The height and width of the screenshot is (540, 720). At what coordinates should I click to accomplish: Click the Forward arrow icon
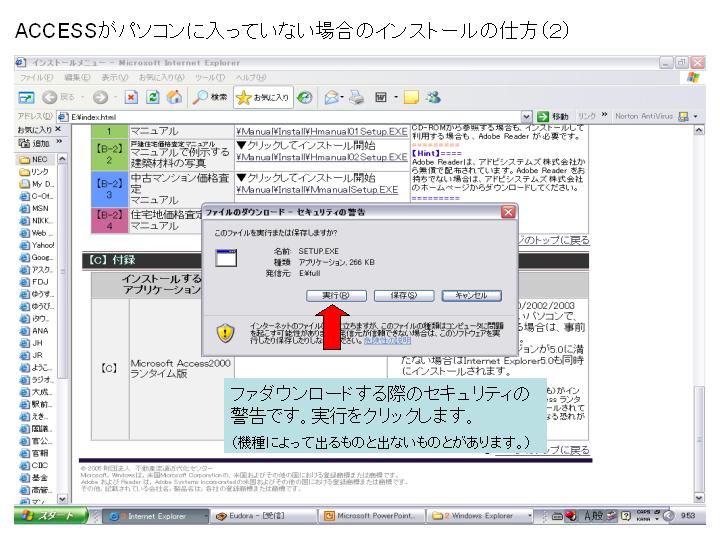pos(101,97)
